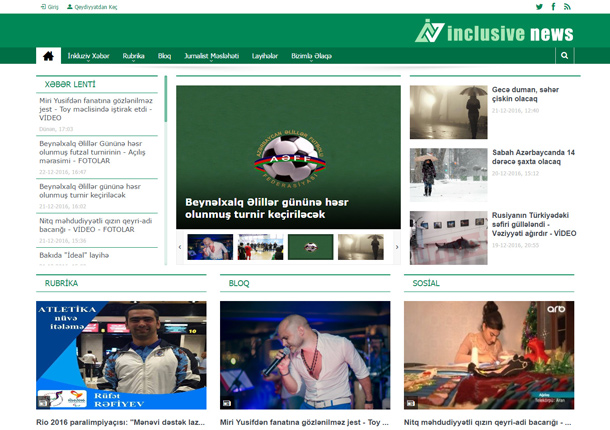610x430 pixels.
Task: Click the carousel previous arrow
Action: click(x=180, y=247)
